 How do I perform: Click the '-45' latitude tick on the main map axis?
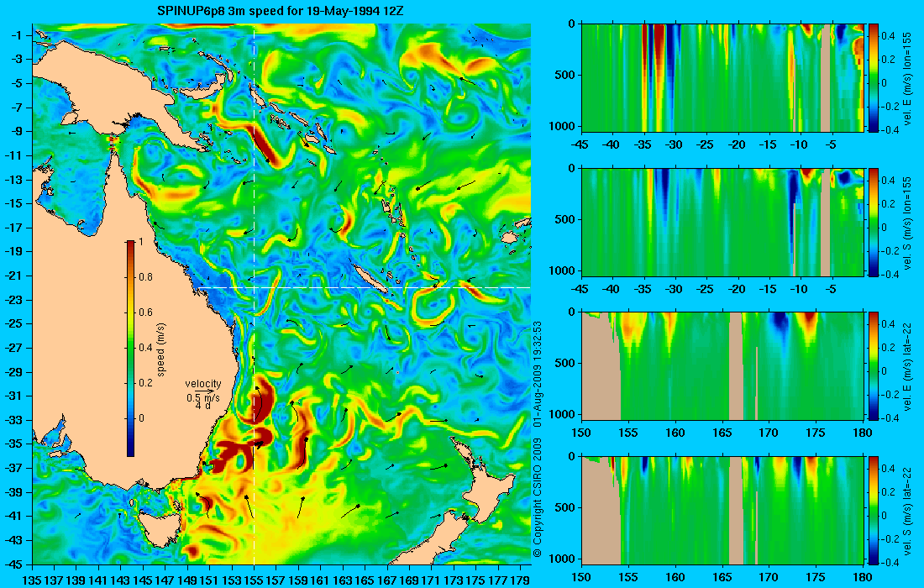click(13, 564)
